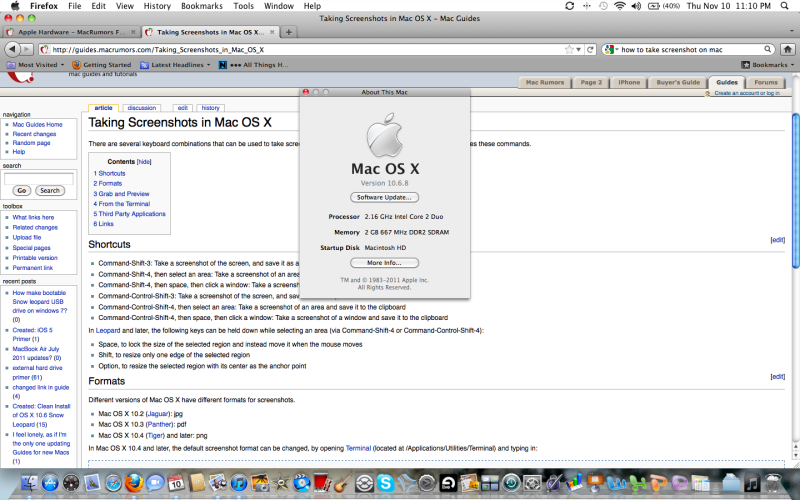Open Safari compass icon in dock
Image resolution: width=800 pixels, height=500 pixels.
pos(113,483)
